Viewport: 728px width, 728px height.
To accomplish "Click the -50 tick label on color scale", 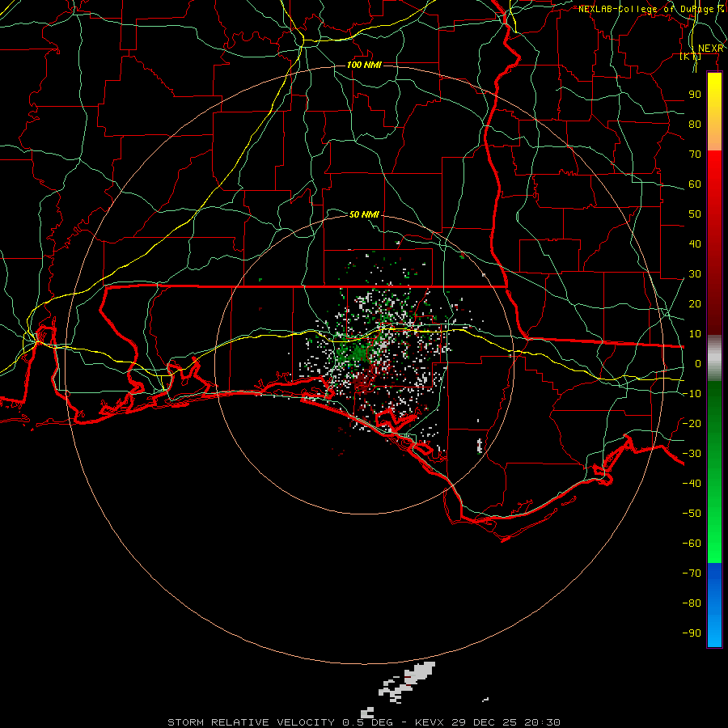I will (692, 514).
